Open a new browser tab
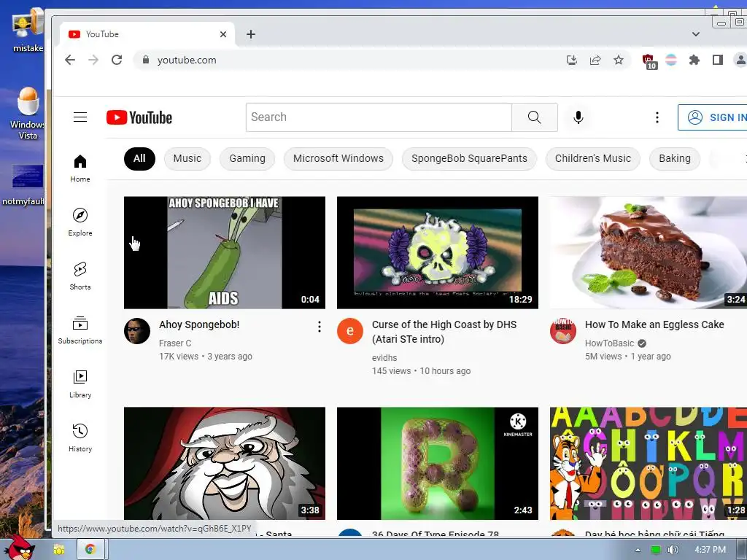The width and height of the screenshot is (747, 560). (x=251, y=34)
